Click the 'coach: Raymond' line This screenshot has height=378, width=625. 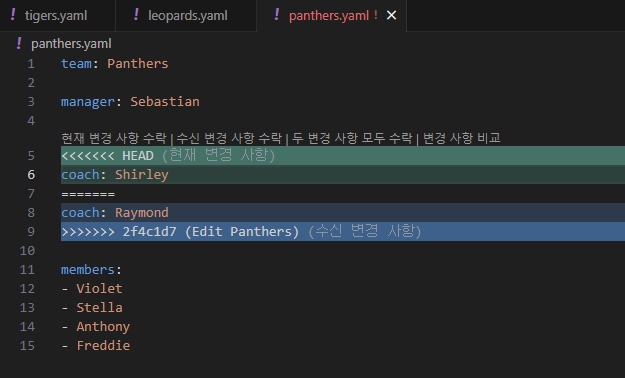343,213
